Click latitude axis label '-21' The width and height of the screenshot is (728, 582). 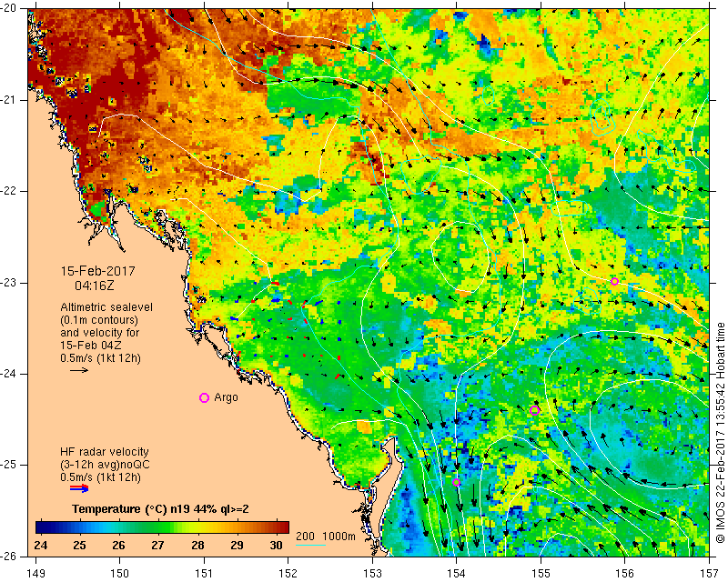pyautogui.click(x=9, y=100)
